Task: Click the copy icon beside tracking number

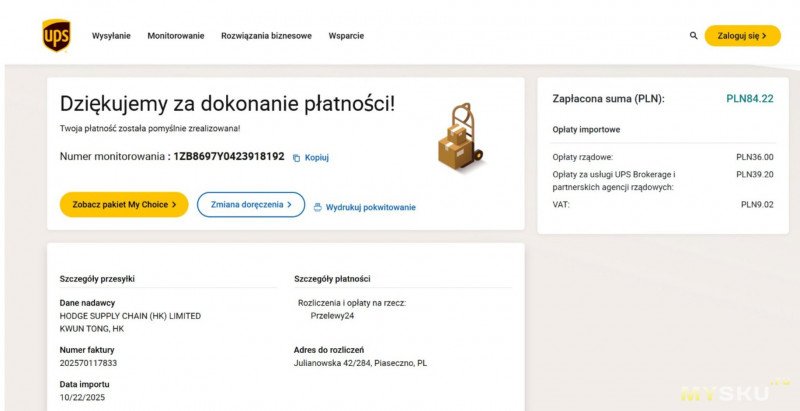Action: pyautogui.click(x=296, y=158)
